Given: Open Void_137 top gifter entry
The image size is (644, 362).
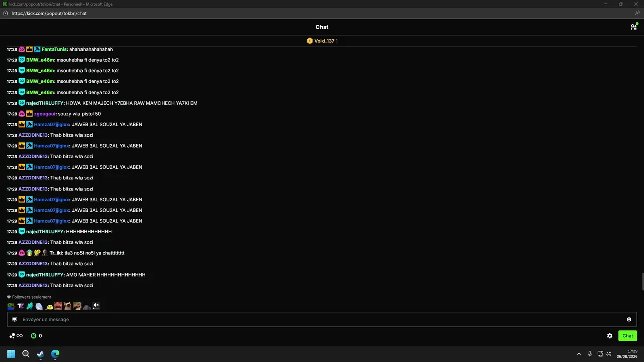Looking at the screenshot, I should point(322,41).
